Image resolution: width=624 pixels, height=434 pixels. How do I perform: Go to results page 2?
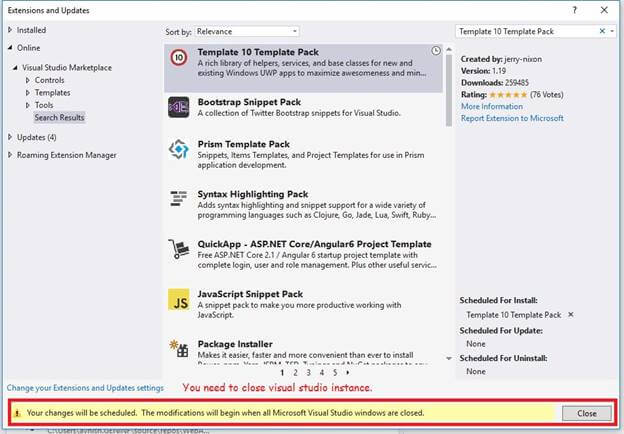click(295, 373)
